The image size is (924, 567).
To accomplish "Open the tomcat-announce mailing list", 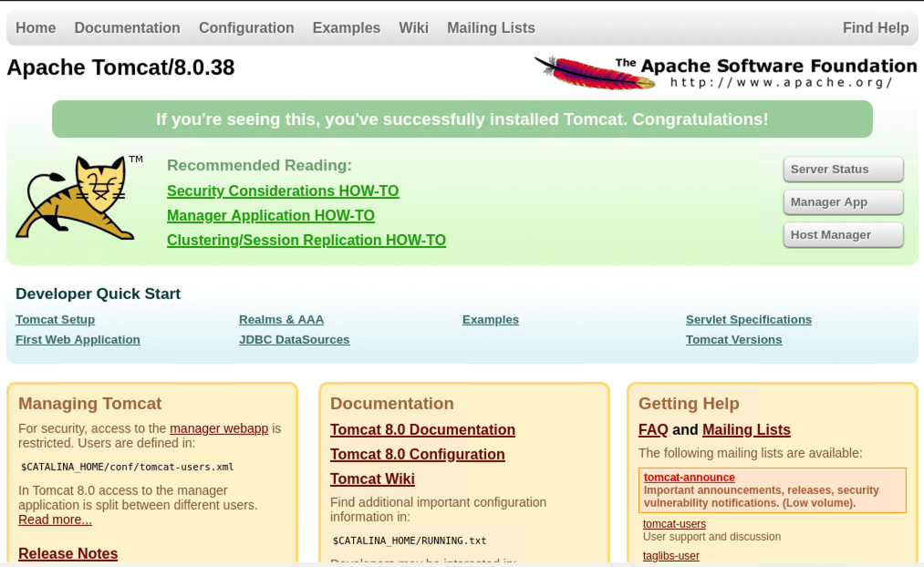I will [688, 477].
